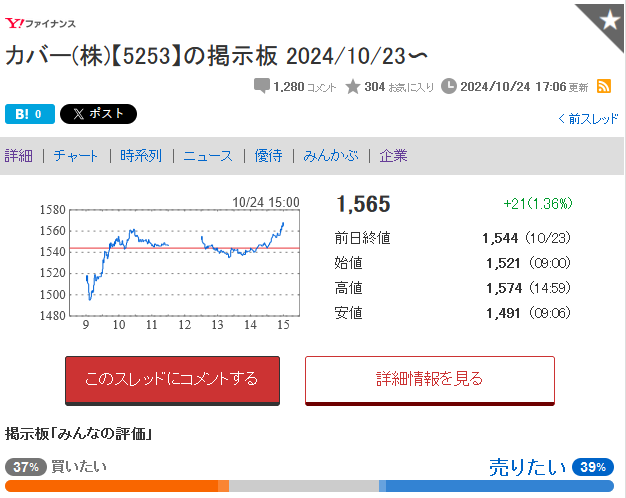The height and width of the screenshot is (498, 626).
Task: Click the clock update time icon
Action: coord(449,86)
